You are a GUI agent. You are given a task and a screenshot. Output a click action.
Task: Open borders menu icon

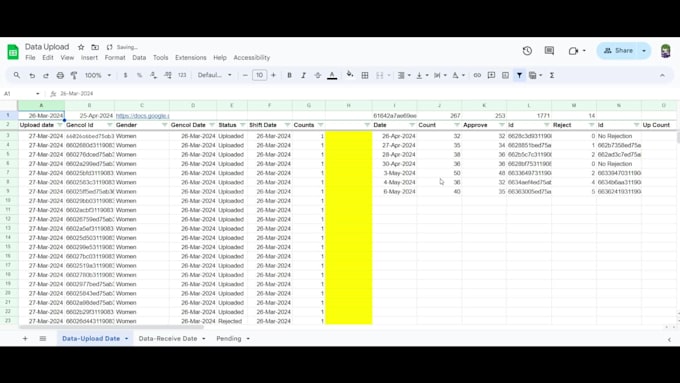[365, 75]
